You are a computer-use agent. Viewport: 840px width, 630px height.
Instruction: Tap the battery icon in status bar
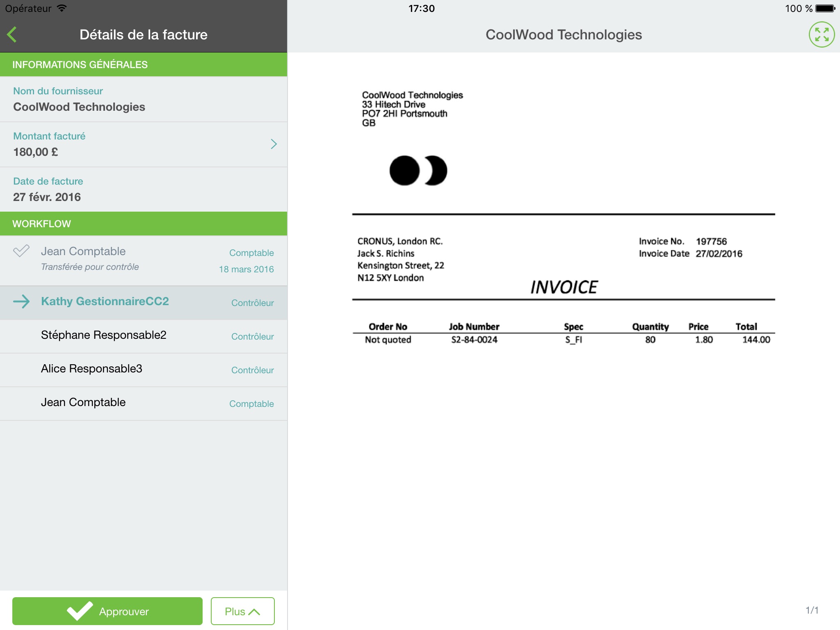point(825,8)
